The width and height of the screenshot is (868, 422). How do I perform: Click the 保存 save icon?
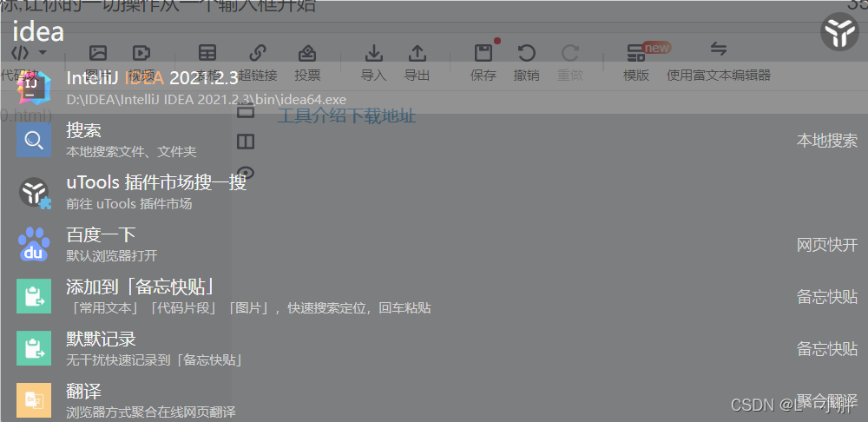483,53
